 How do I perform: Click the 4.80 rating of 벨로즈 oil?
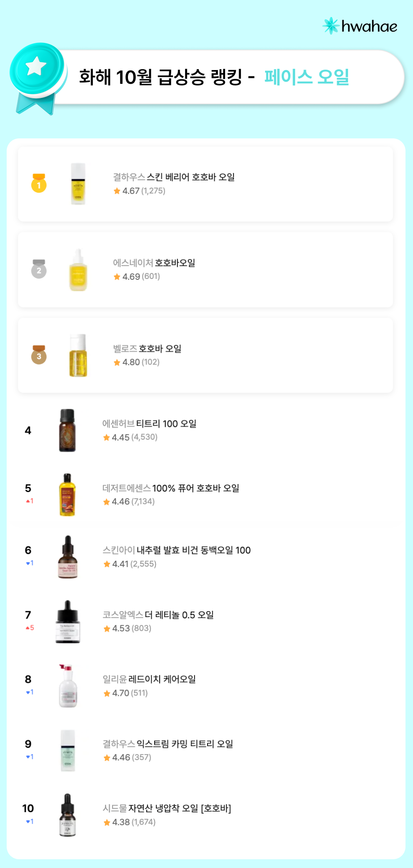click(131, 362)
